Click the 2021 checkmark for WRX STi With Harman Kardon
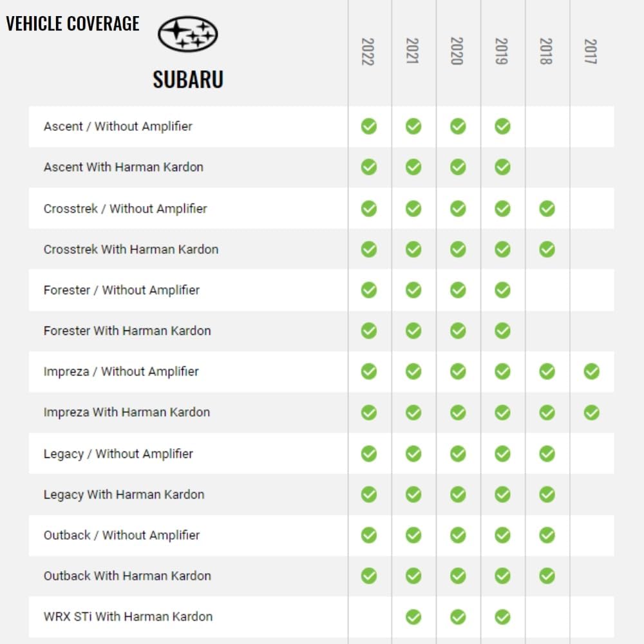Viewport: 644px width, 644px height. tap(413, 617)
